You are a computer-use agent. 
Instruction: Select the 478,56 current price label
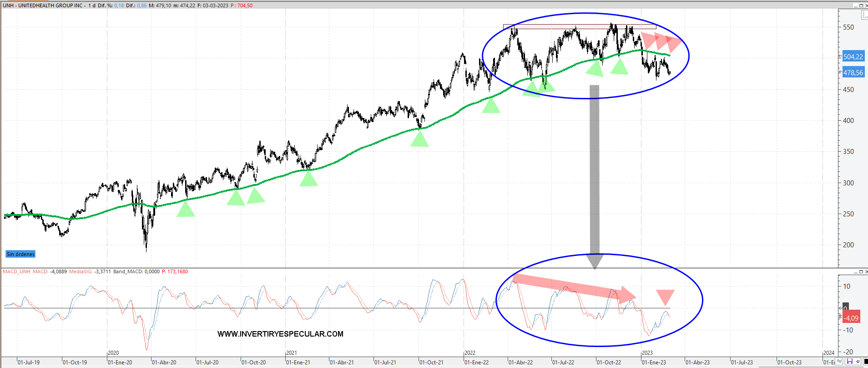click(853, 72)
